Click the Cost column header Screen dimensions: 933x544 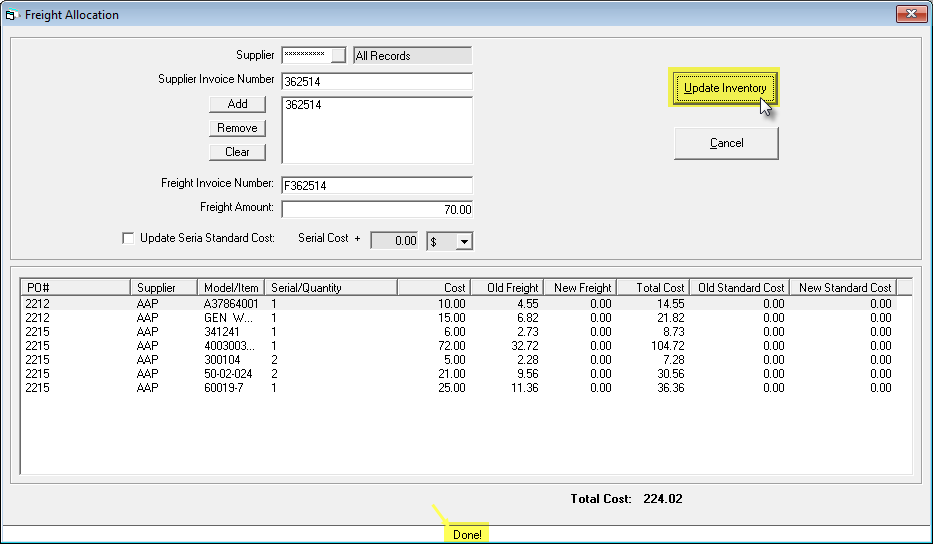point(434,287)
